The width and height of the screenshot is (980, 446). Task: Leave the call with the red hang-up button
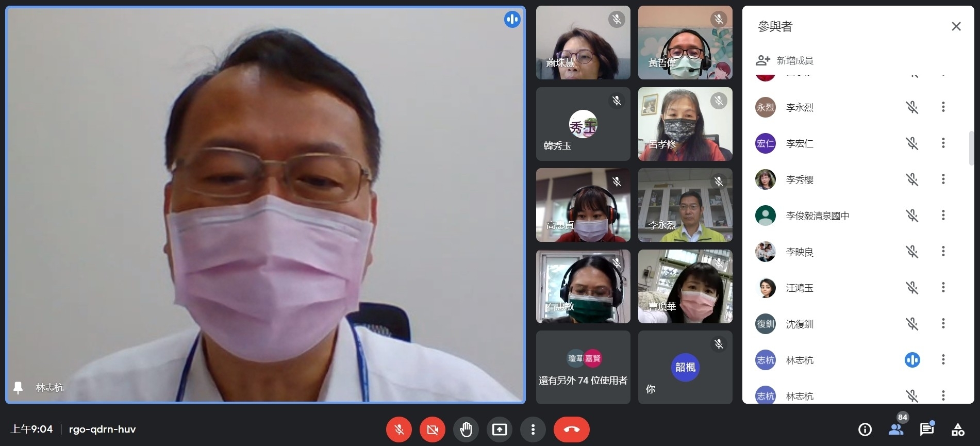pyautogui.click(x=571, y=430)
